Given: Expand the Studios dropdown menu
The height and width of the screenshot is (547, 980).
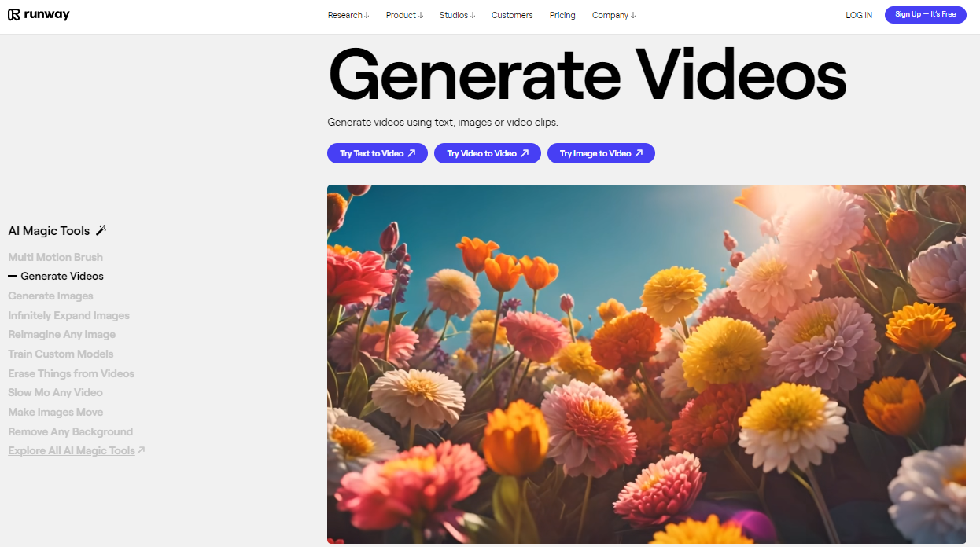Looking at the screenshot, I should (x=458, y=15).
